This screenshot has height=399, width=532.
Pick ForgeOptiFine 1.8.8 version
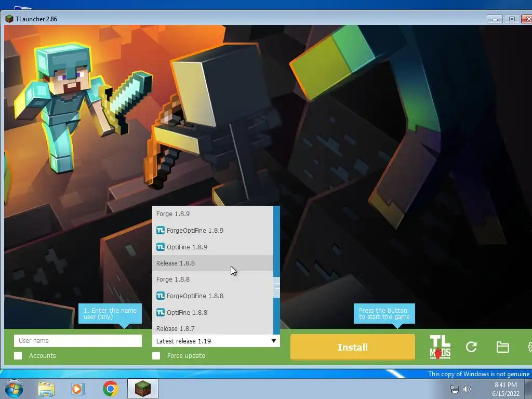click(x=212, y=296)
